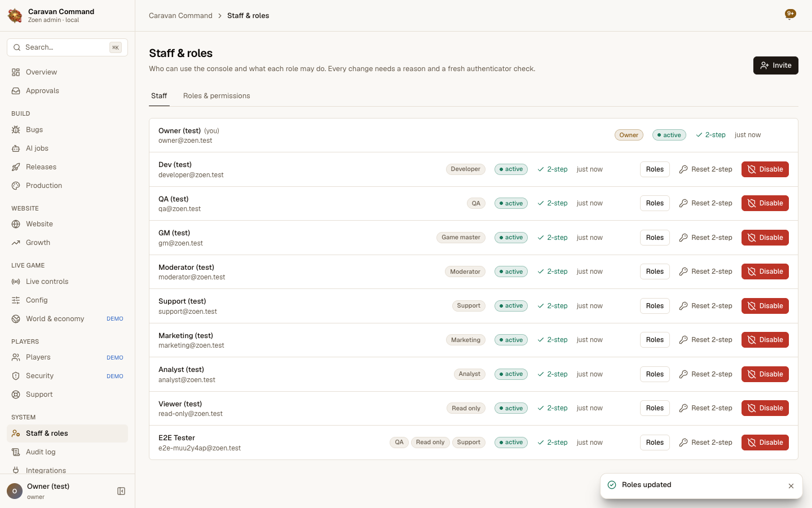Viewport: 812px width, 508px height.
Task: Open Roles for Moderator (test)
Action: [x=655, y=271]
